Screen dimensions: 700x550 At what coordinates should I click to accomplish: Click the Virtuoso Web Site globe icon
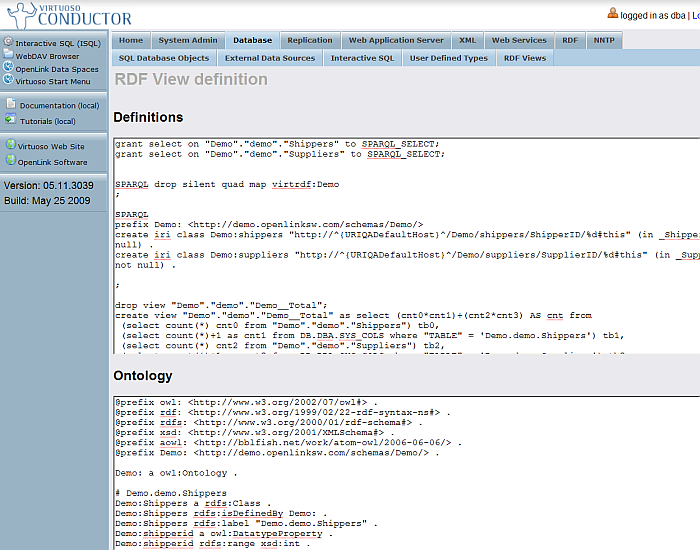[11, 144]
